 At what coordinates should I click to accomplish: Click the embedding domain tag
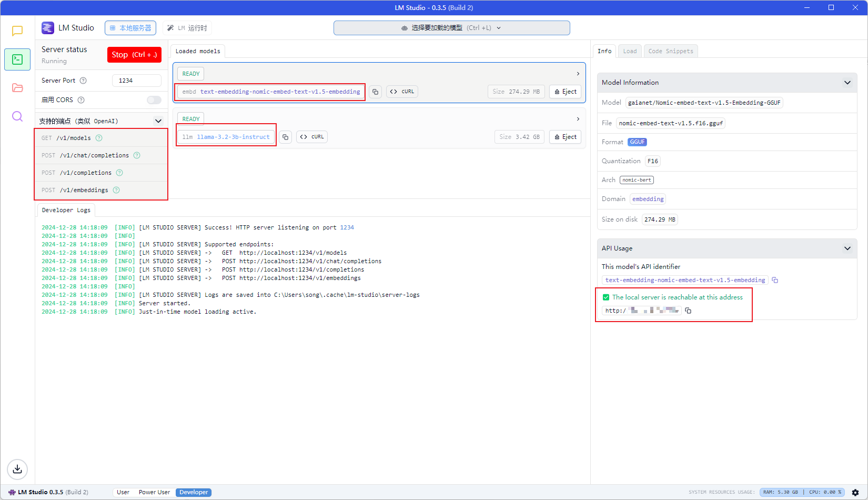648,199
